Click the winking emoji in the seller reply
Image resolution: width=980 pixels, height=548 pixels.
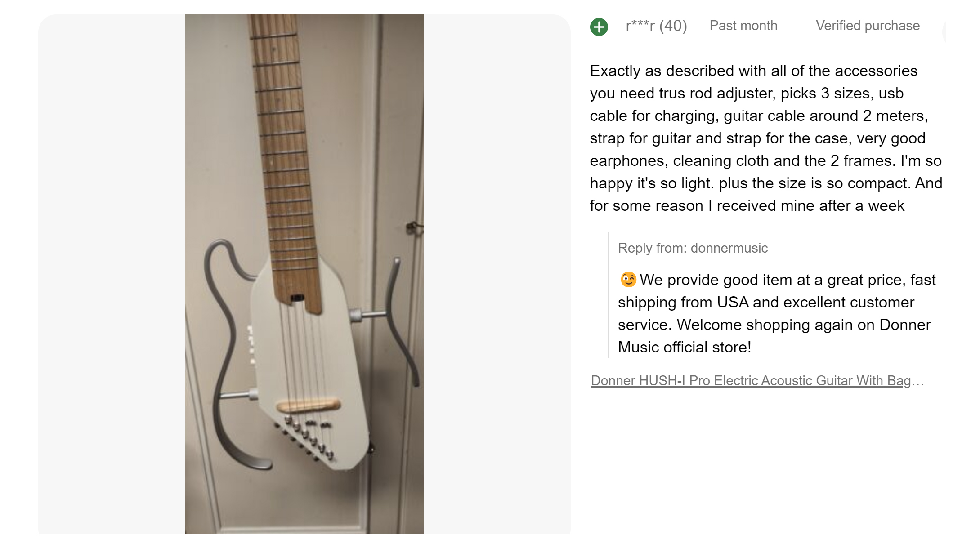(628, 280)
